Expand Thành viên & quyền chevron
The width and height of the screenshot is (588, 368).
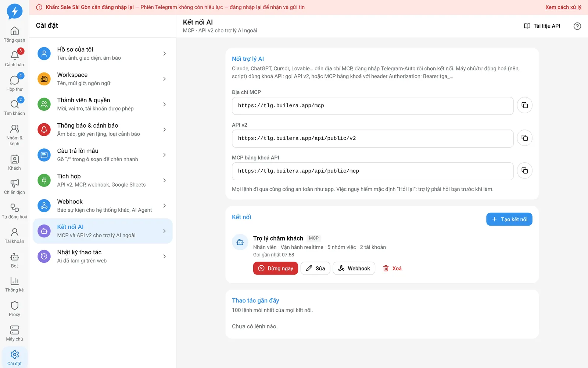(x=164, y=105)
